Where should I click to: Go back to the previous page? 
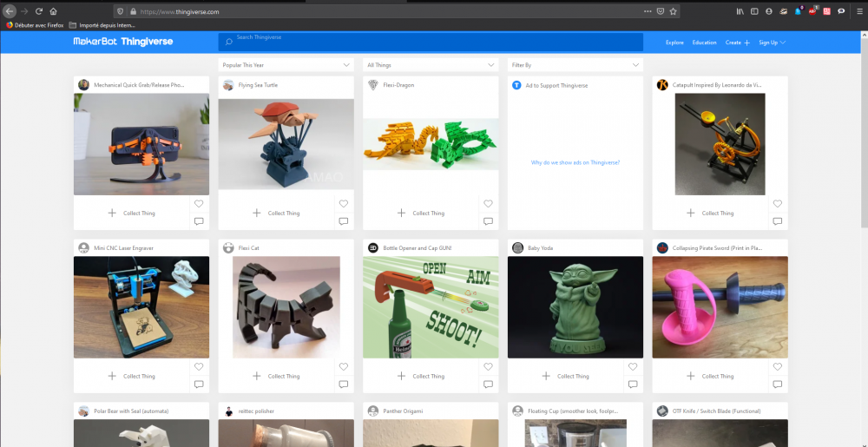click(x=10, y=11)
